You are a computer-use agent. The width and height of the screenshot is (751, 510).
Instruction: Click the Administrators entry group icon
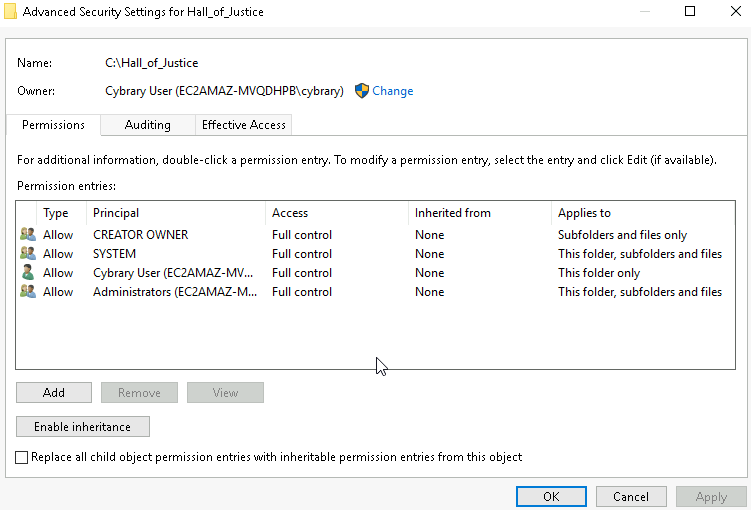[27, 292]
